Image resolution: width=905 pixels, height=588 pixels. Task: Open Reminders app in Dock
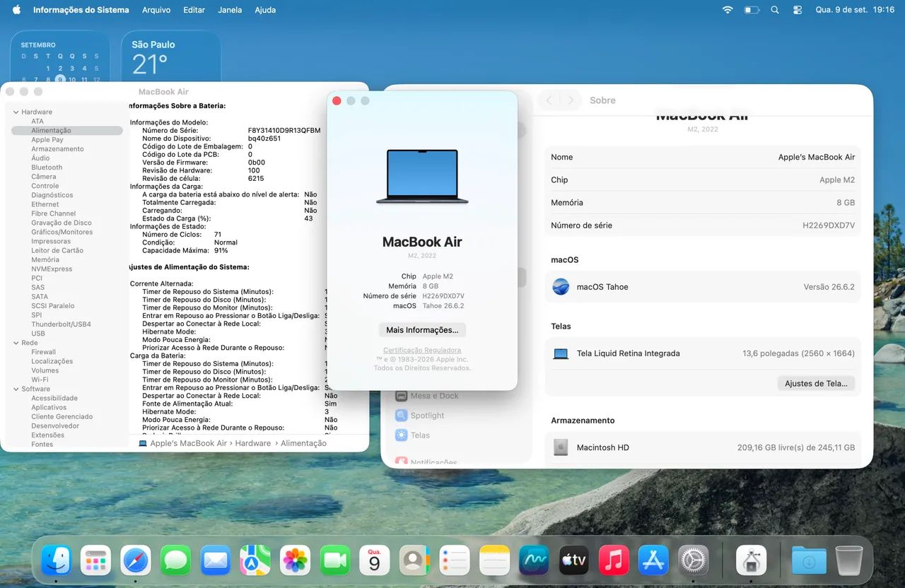click(x=455, y=560)
